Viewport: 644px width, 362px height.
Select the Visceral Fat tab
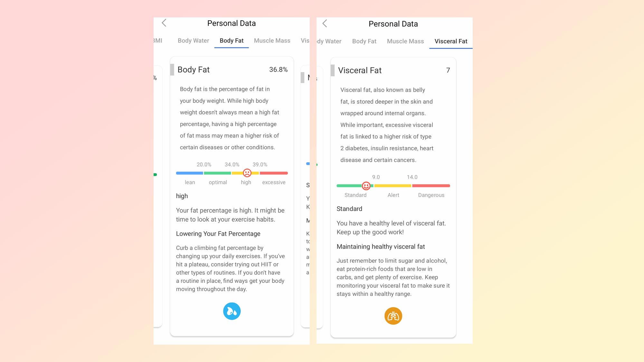pos(450,41)
